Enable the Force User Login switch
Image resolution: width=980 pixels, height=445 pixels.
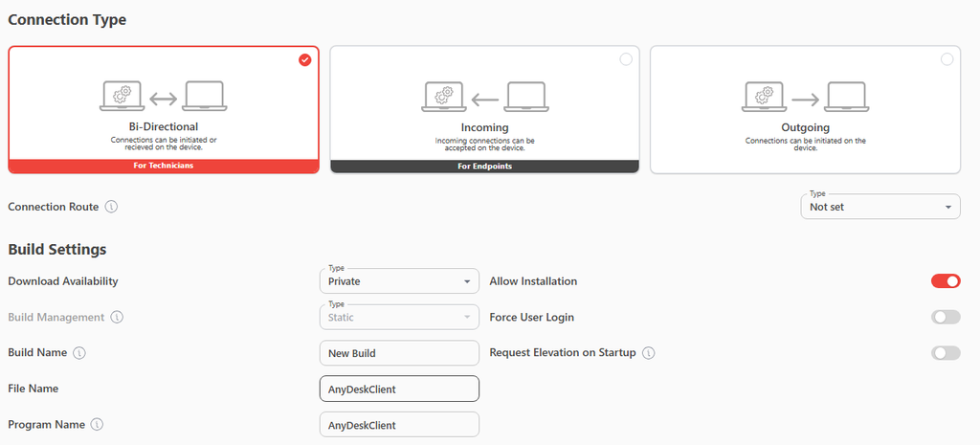[x=946, y=318]
